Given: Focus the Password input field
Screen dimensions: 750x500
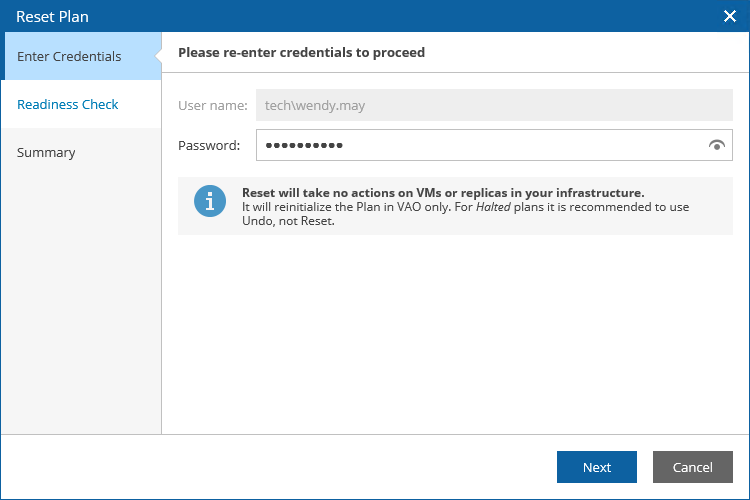Looking at the screenshot, I should (480, 146).
